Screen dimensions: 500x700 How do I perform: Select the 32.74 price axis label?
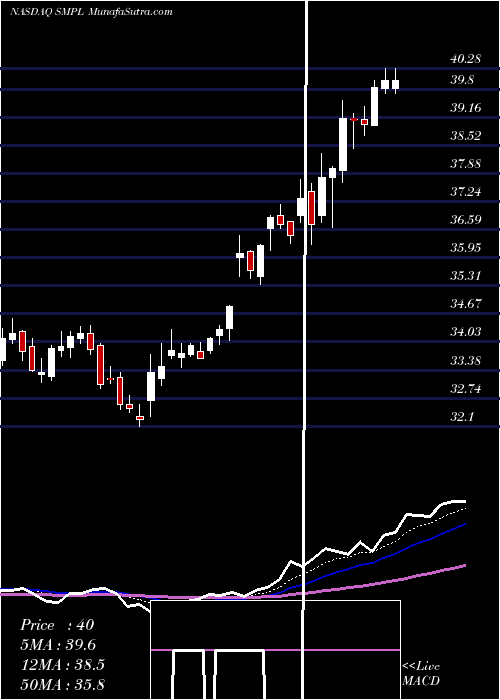[466, 388]
